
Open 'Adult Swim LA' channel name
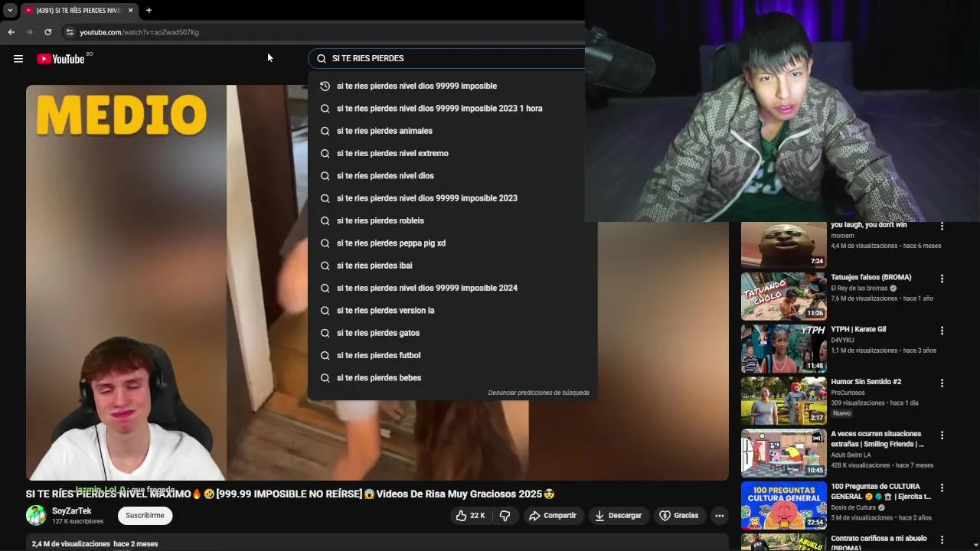[x=852, y=455]
